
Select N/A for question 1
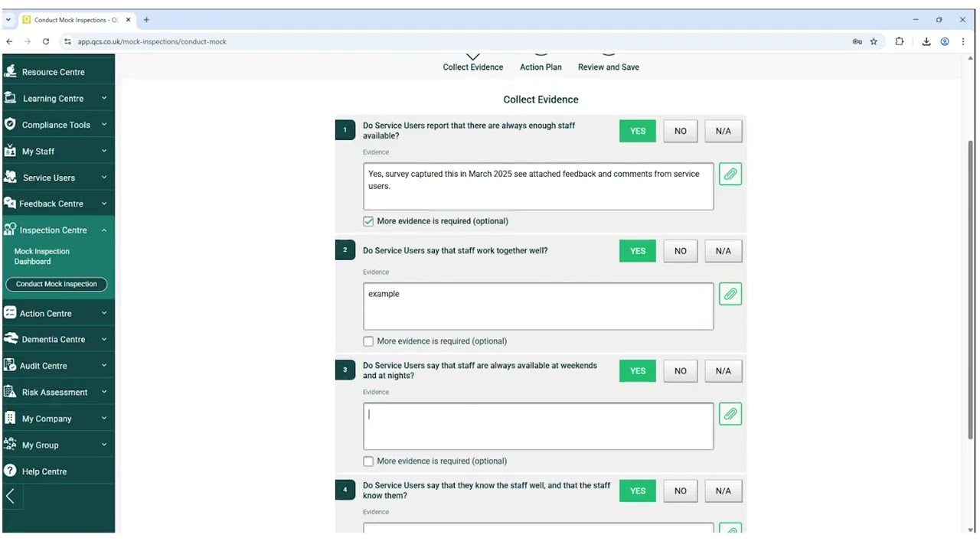(724, 131)
